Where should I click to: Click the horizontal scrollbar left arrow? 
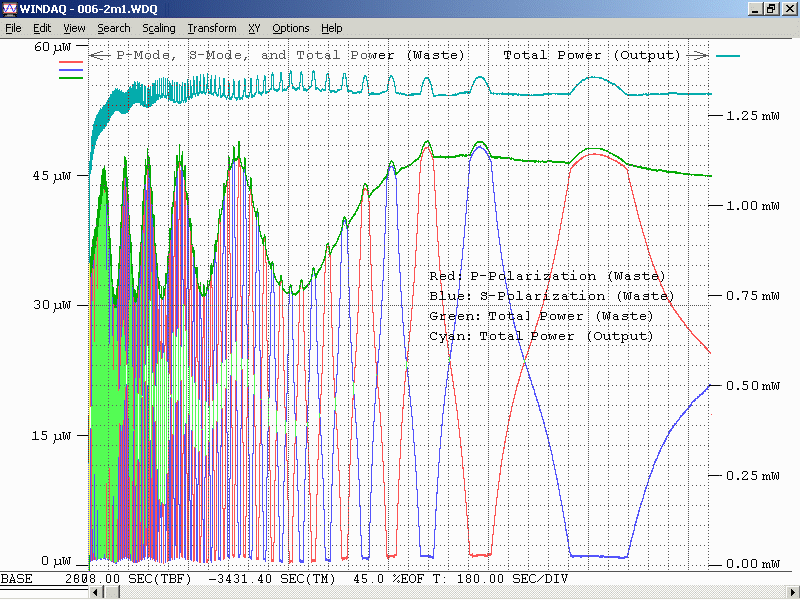click(96, 592)
